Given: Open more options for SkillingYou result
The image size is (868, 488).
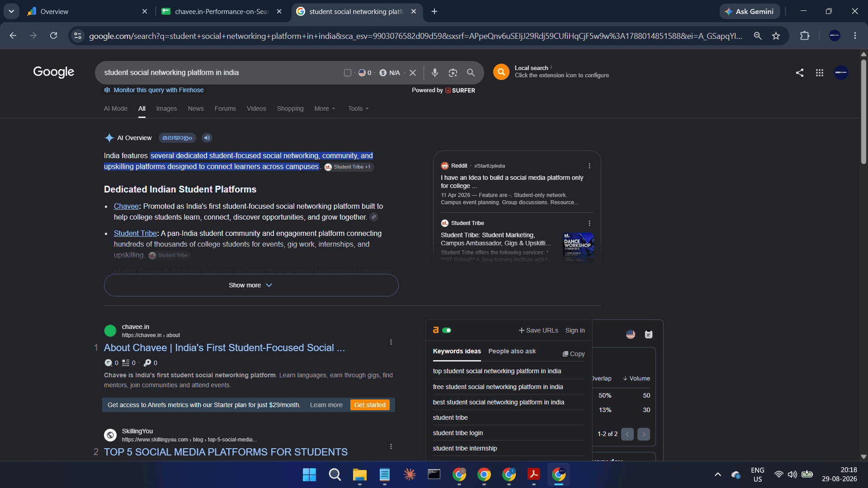Looking at the screenshot, I should (391, 446).
